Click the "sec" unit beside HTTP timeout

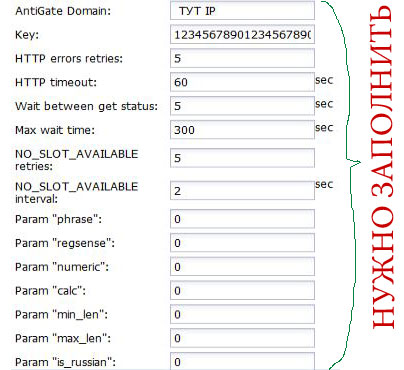click(x=324, y=80)
